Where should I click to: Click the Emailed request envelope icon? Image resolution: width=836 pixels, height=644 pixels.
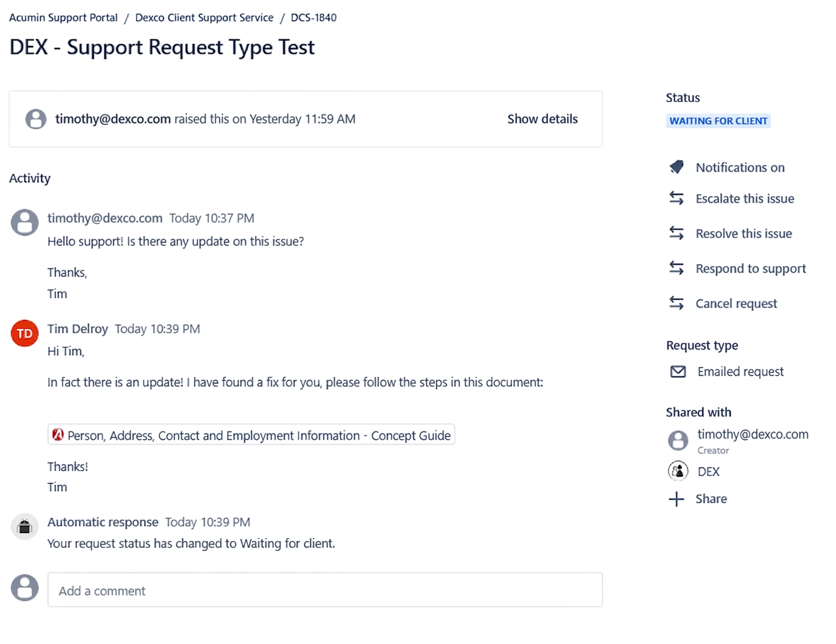coord(678,371)
